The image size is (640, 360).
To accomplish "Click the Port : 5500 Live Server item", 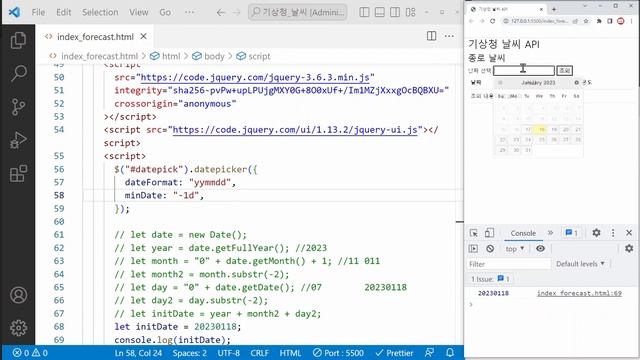I will [338, 353].
